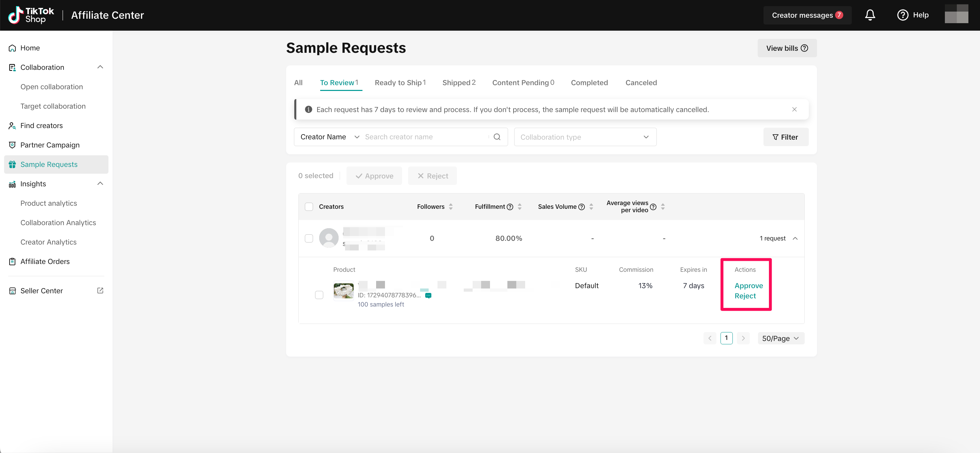The image size is (980, 453).
Task: Tick the creator row checkbox
Action: coord(309,238)
